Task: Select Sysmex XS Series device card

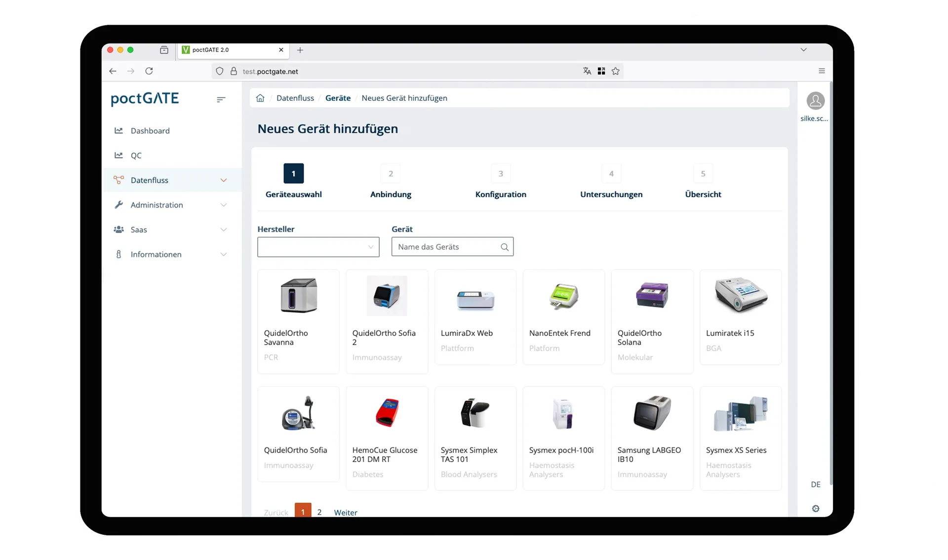Action: (741, 439)
